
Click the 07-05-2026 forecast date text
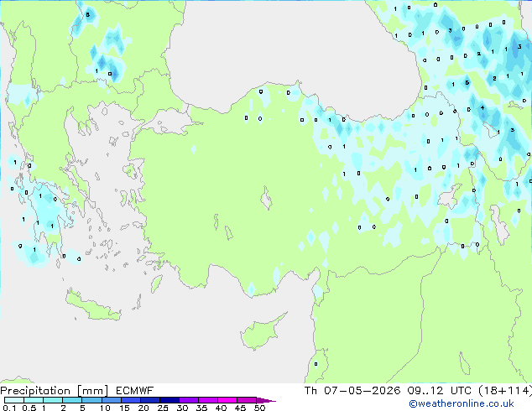tap(362, 391)
